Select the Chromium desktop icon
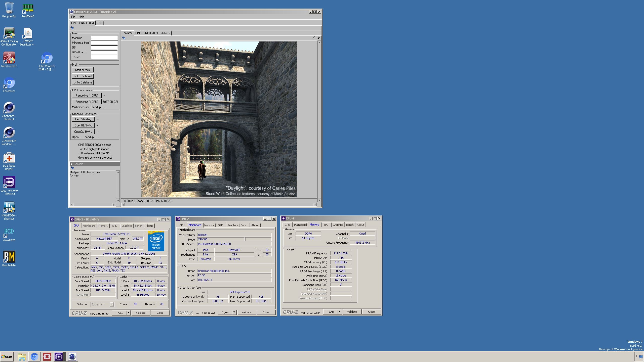Screen dimensions: 644x362 pyautogui.click(x=9, y=85)
